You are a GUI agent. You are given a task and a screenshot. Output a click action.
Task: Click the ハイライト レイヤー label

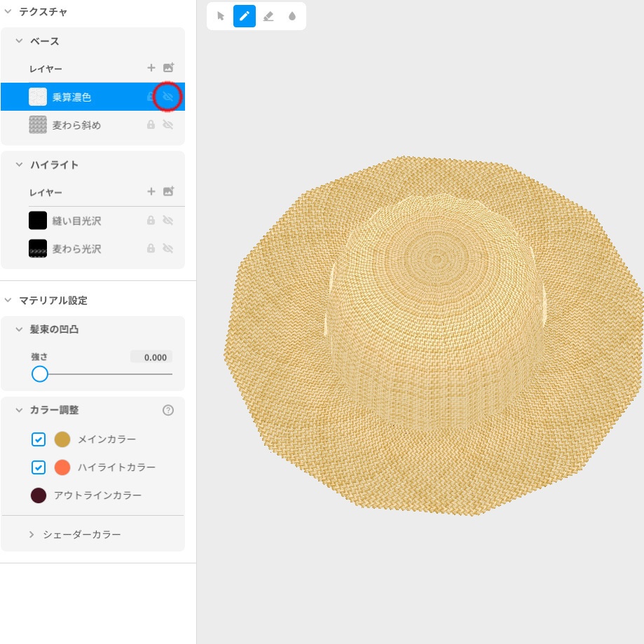[x=46, y=192]
